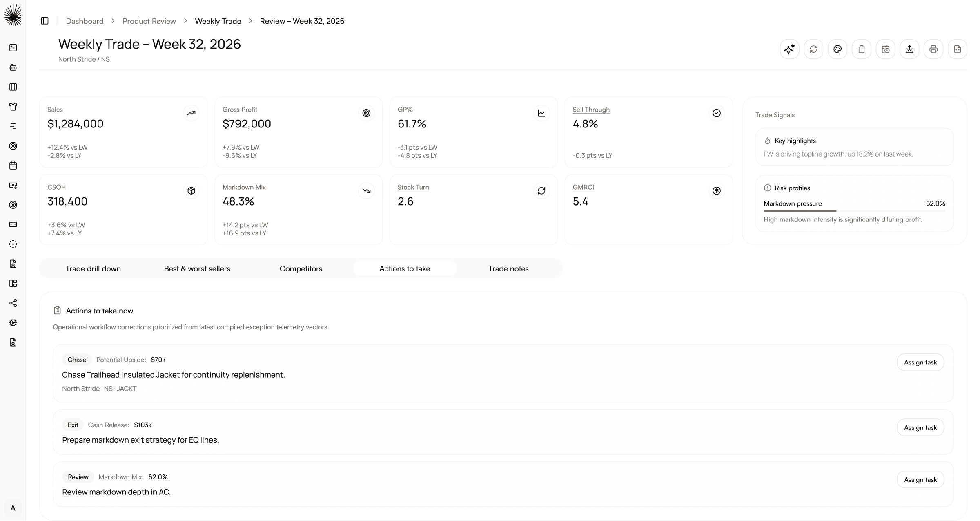
Task: Select the Competitors tab
Action: point(301,268)
